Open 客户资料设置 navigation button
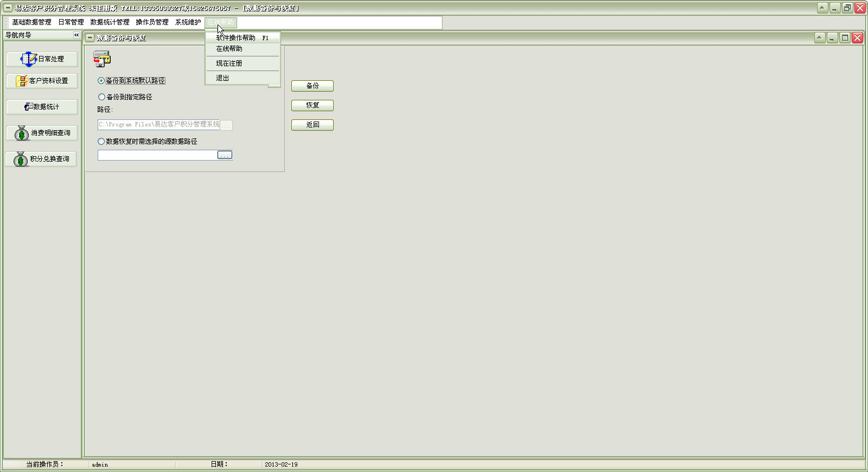The height and width of the screenshot is (472, 868). [x=42, y=81]
